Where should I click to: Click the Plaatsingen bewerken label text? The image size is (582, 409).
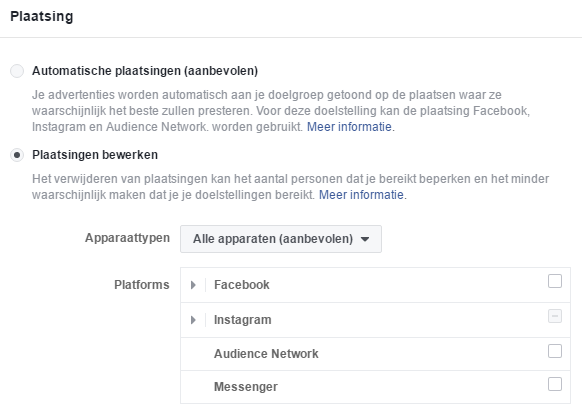tap(95, 155)
